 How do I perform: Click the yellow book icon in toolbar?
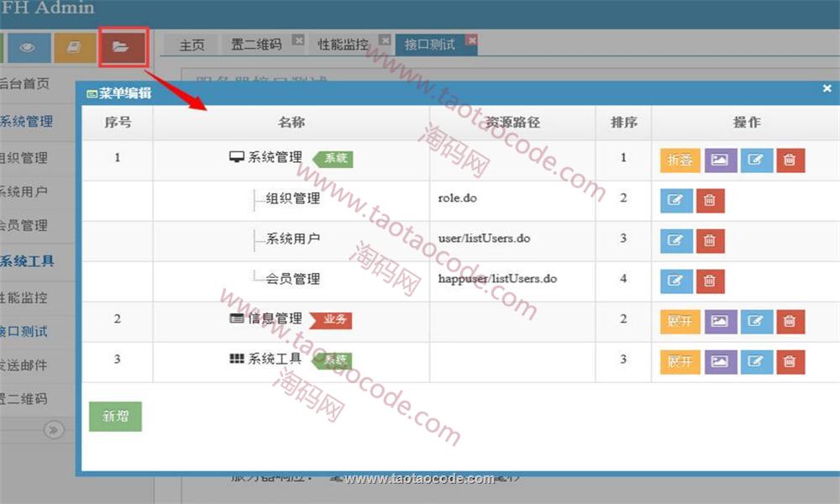[x=75, y=48]
